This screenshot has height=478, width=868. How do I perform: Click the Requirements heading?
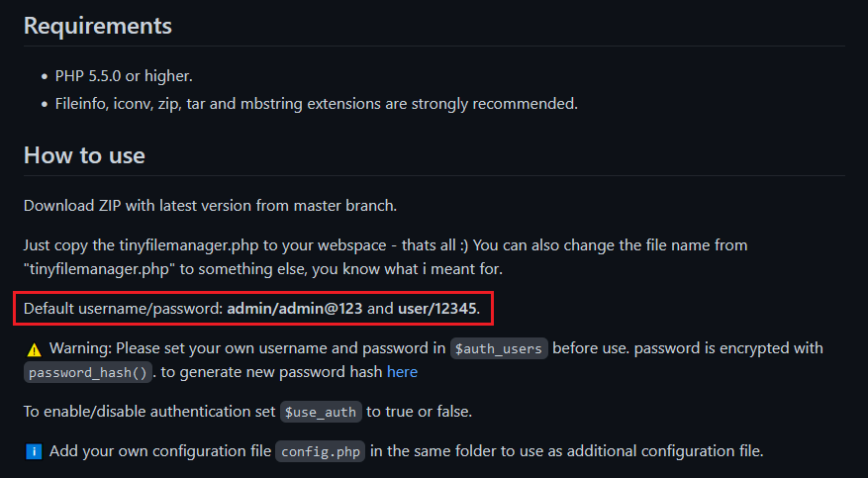(98, 26)
